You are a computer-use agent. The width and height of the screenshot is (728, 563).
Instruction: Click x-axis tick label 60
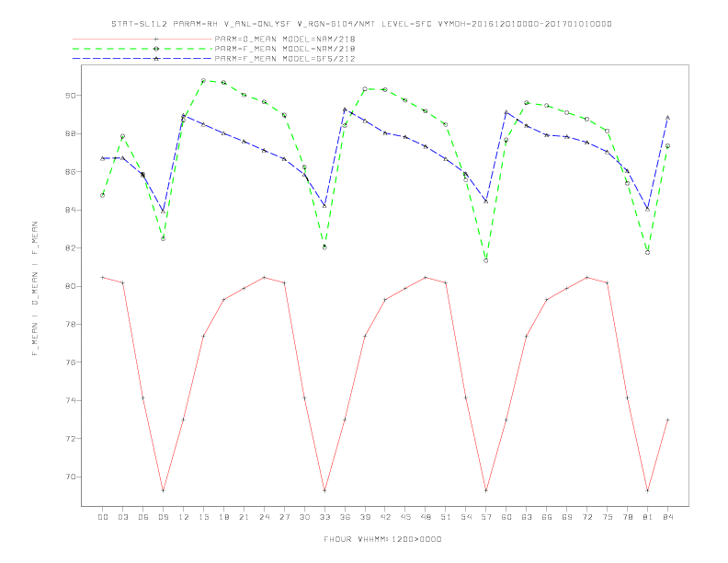[x=506, y=517]
